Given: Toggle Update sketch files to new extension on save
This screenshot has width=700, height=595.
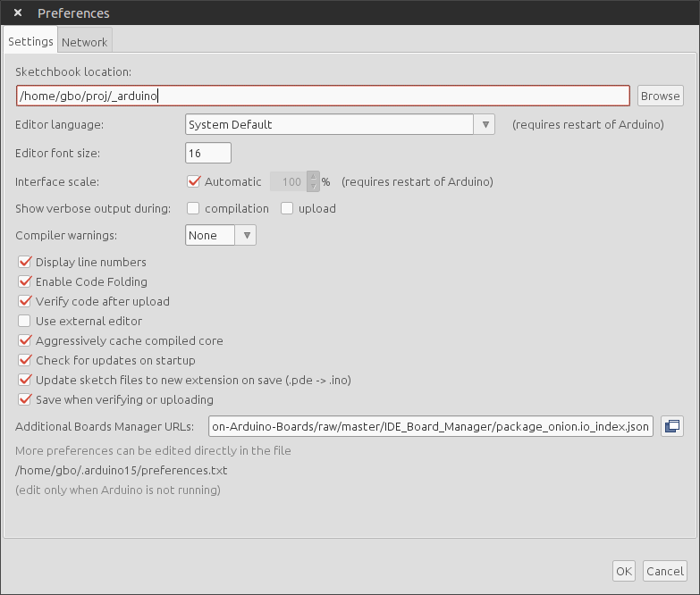Looking at the screenshot, I should [24, 380].
